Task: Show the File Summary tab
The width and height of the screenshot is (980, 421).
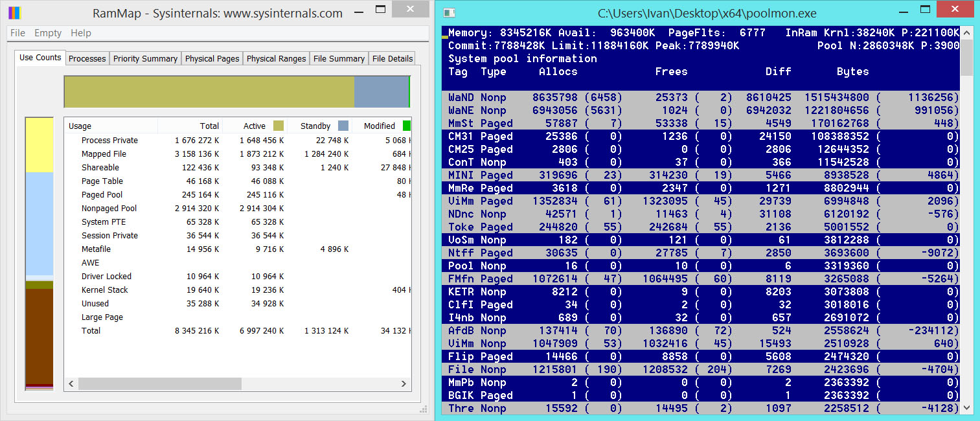Action: point(339,58)
